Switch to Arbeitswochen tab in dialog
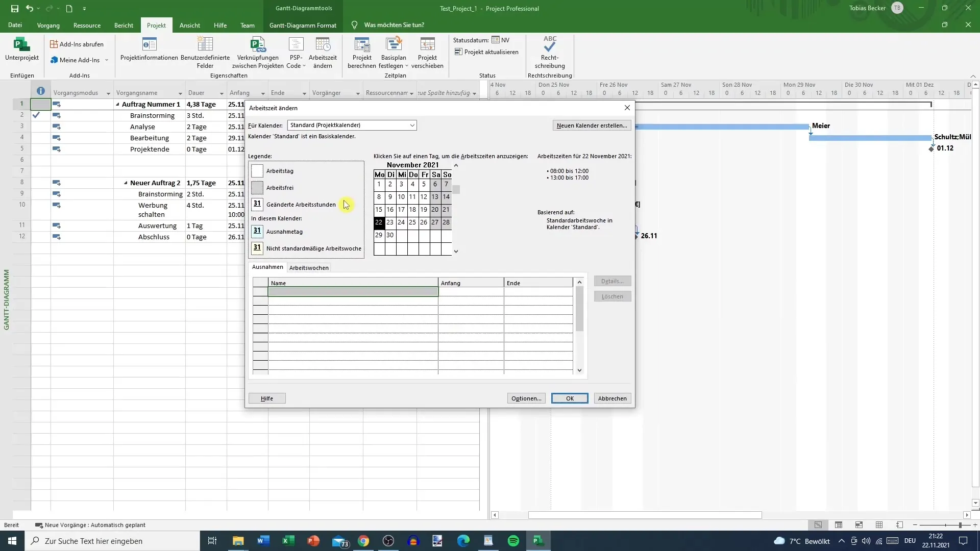 pos(309,268)
